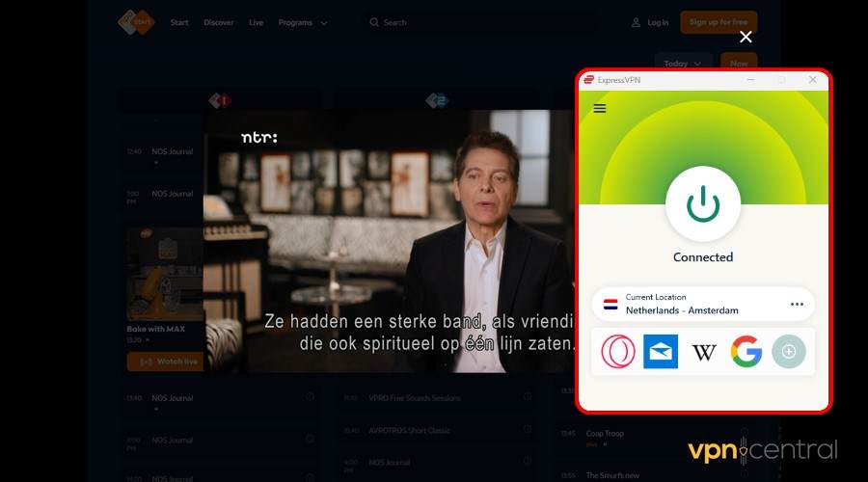Open The Smurfs new program entry
This screenshot has width=868, height=482.
[x=612, y=475]
